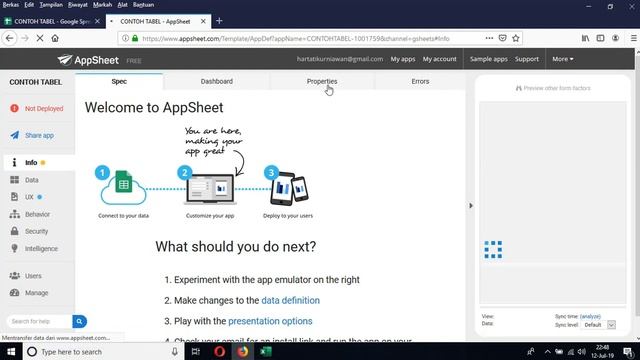Open the Markah menu
This screenshot has width=640, height=360.
coord(102,5)
